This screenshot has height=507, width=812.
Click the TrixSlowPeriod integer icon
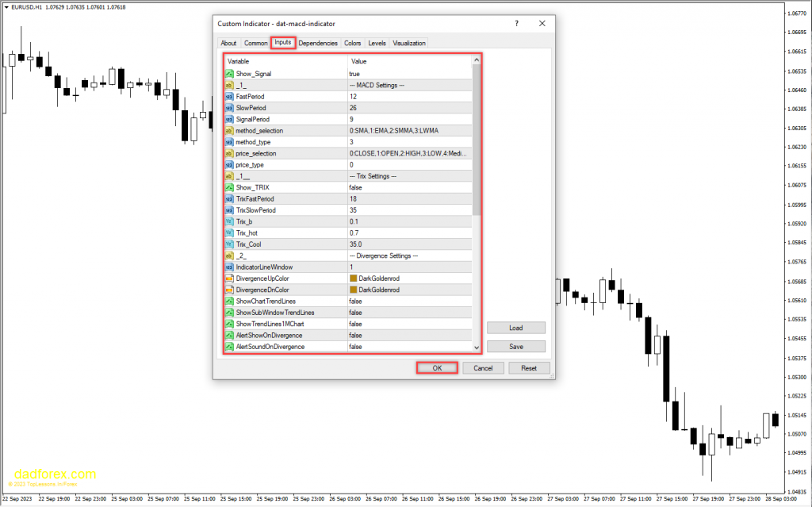pyautogui.click(x=229, y=210)
